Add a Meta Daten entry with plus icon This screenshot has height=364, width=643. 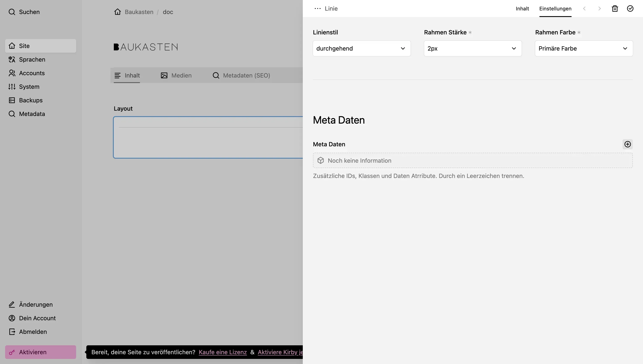tap(627, 144)
